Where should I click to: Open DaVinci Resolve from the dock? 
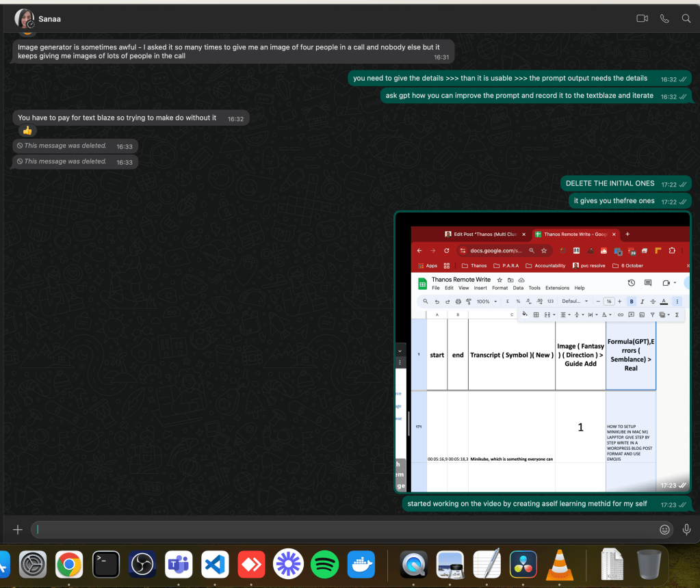pos(523,564)
